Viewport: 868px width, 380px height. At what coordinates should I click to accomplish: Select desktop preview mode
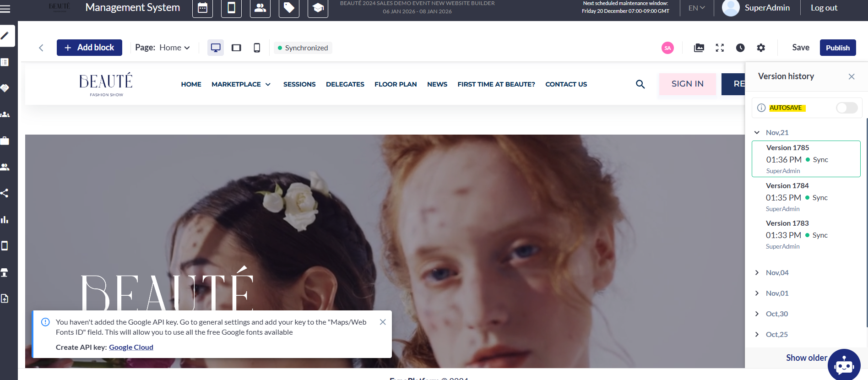pos(216,48)
